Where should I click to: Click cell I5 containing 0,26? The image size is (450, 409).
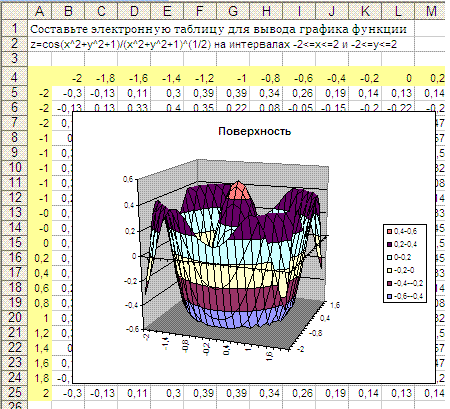[299, 93]
